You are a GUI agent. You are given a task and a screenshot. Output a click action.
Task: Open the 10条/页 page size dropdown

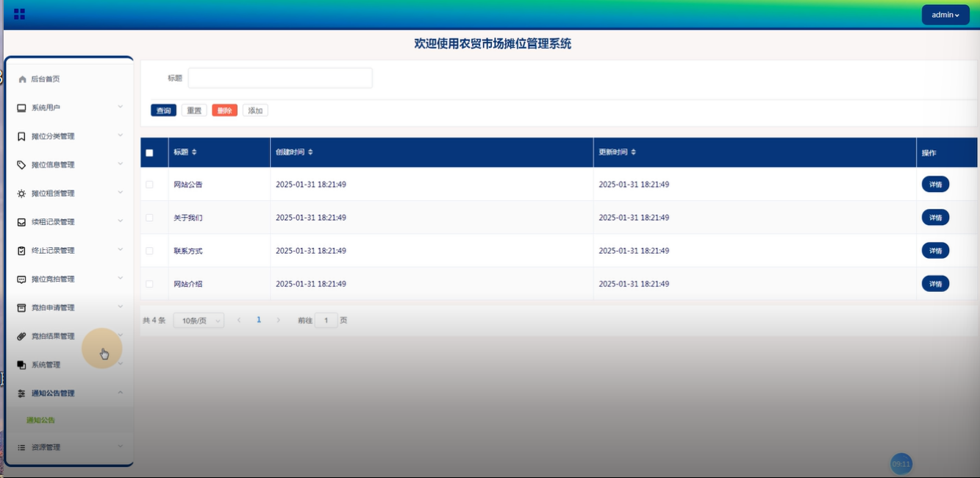[198, 321]
